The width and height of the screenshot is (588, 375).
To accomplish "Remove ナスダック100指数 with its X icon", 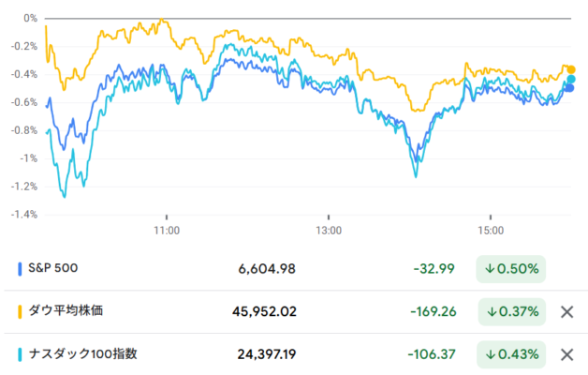I will coord(566,354).
